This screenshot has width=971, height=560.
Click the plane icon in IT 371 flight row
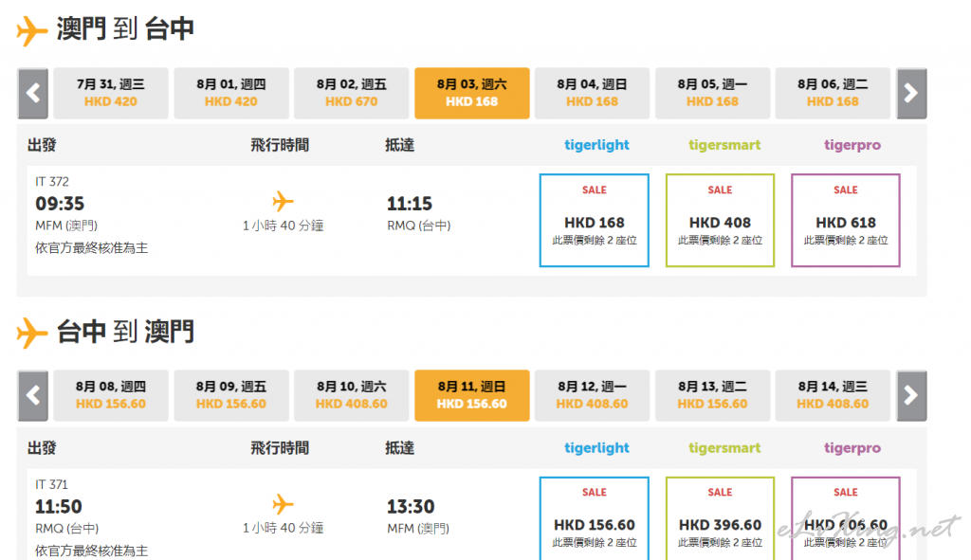click(283, 504)
